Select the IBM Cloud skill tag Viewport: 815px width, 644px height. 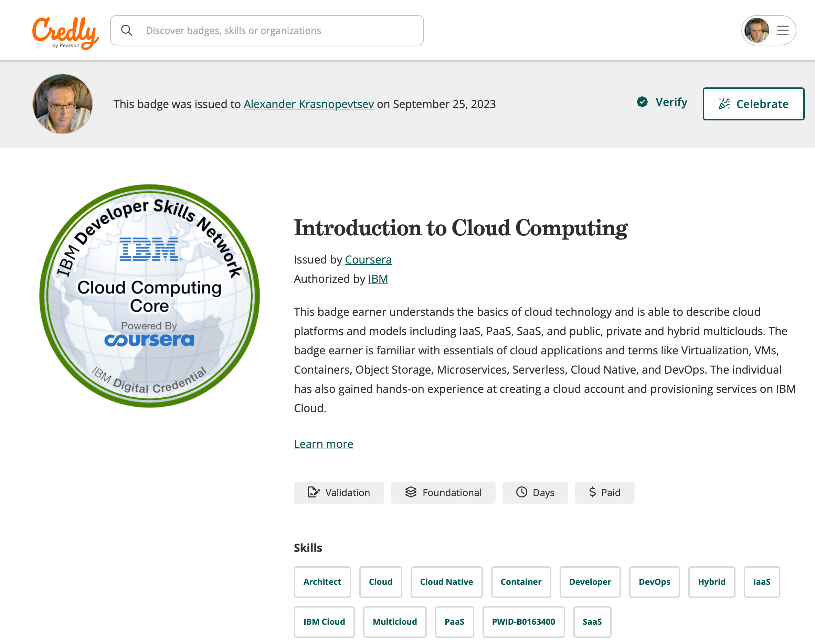click(324, 622)
